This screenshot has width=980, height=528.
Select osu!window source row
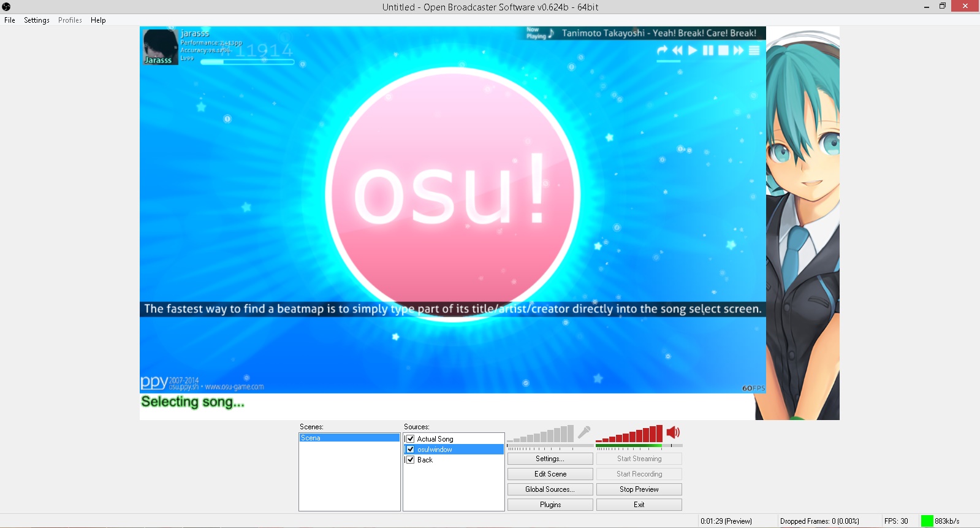coord(454,450)
